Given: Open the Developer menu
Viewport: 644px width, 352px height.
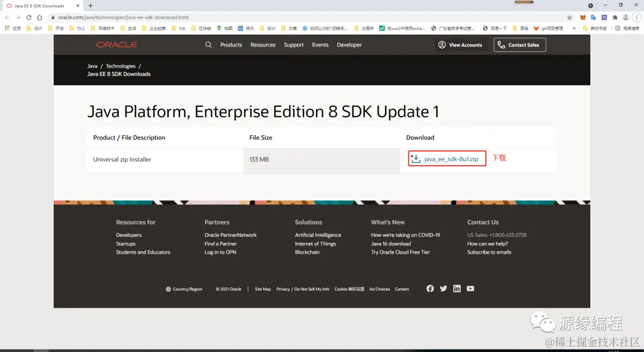Looking at the screenshot, I should click(x=349, y=45).
